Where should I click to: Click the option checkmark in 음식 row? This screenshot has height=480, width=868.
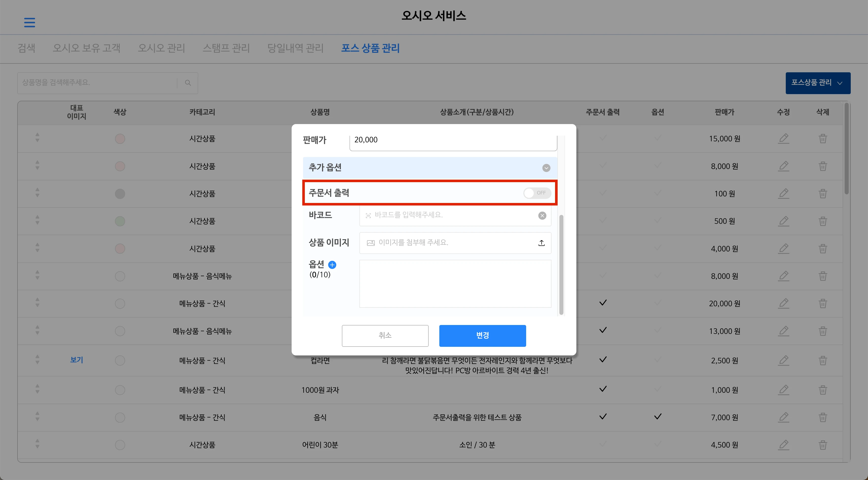657,417
